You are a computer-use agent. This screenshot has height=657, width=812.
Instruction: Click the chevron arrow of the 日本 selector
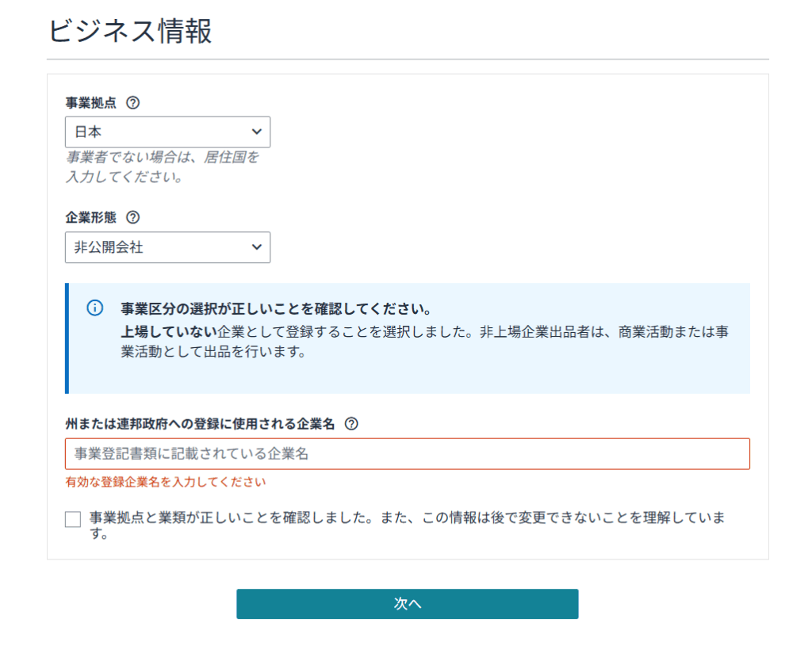(x=256, y=132)
